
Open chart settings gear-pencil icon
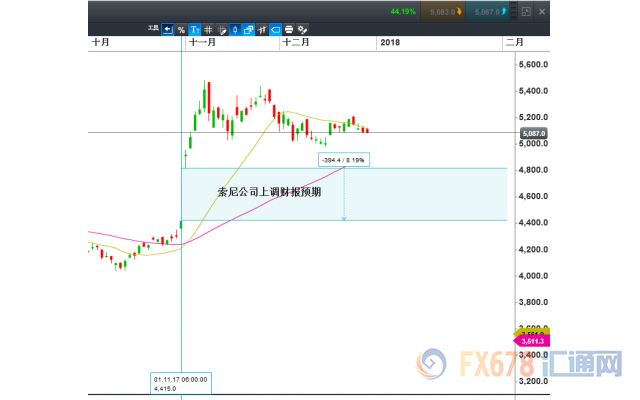click(x=302, y=29)
